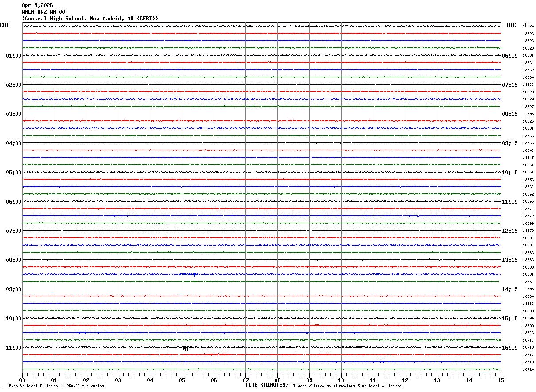Select the 10:00 CDT time label
This screenshot has height=392, width=536.
(x=14, y=319)
